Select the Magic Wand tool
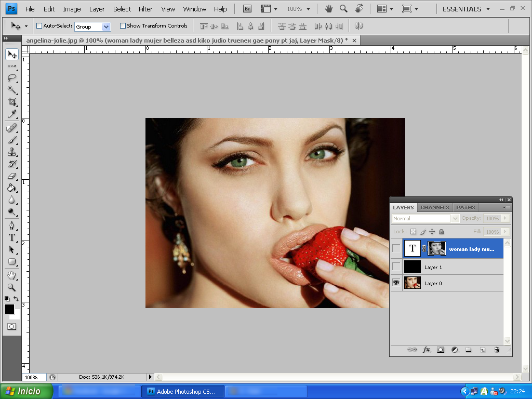532x399 pixels. [x=11, y=90]
